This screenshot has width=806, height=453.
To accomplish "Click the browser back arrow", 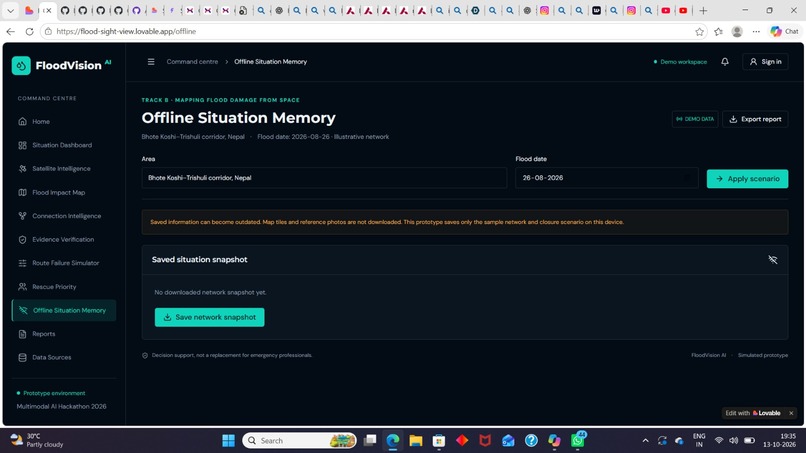I will coord(11,31).
